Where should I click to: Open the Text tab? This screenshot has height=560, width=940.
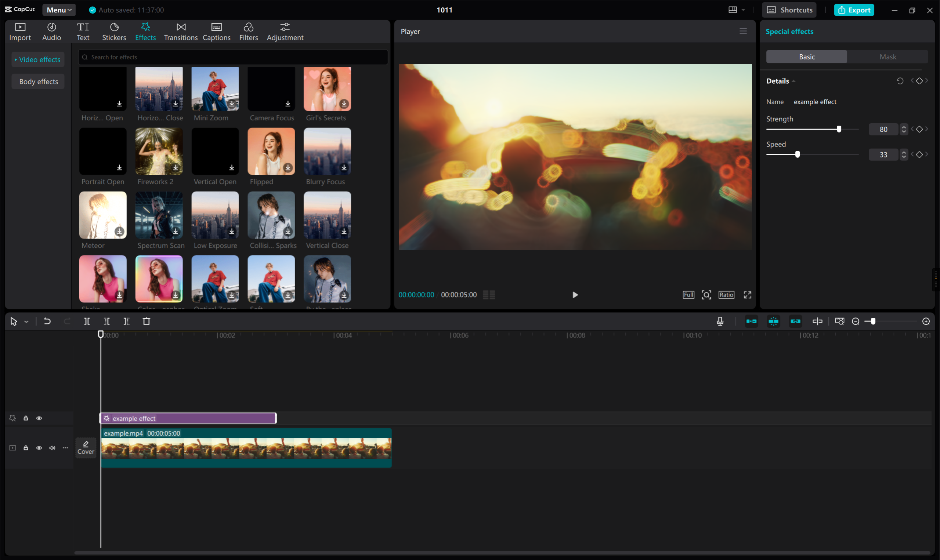83,32
